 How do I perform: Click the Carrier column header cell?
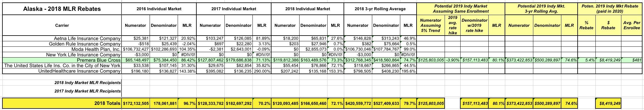62,25
